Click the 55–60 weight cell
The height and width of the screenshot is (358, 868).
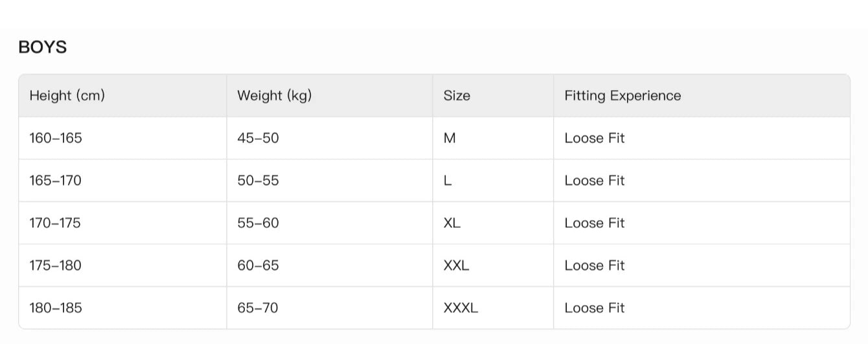[258, 223]
